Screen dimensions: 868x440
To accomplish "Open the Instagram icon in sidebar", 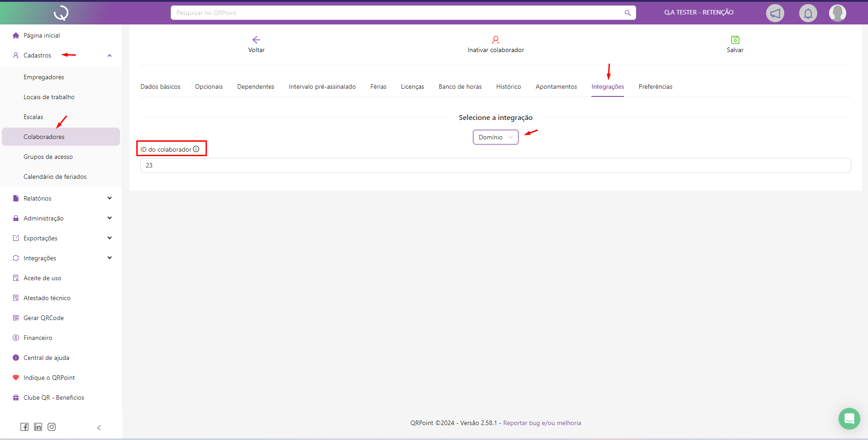I will [x=52, y=427].
